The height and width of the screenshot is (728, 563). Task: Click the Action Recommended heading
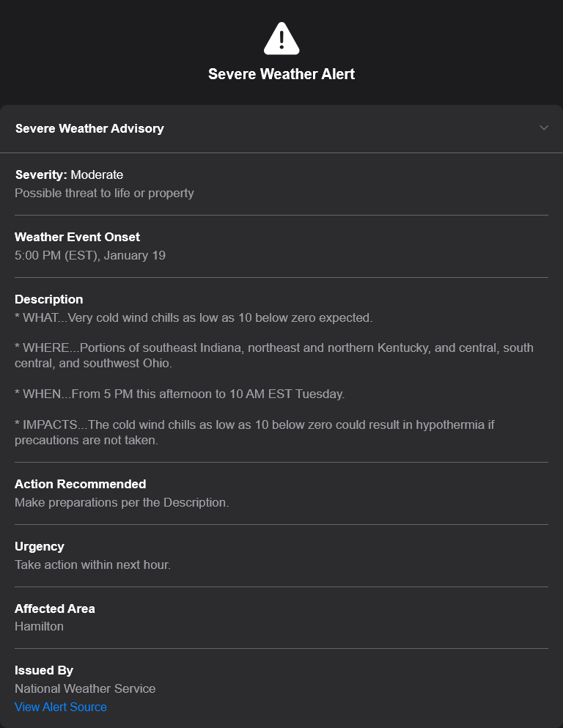tap(80, 484)
